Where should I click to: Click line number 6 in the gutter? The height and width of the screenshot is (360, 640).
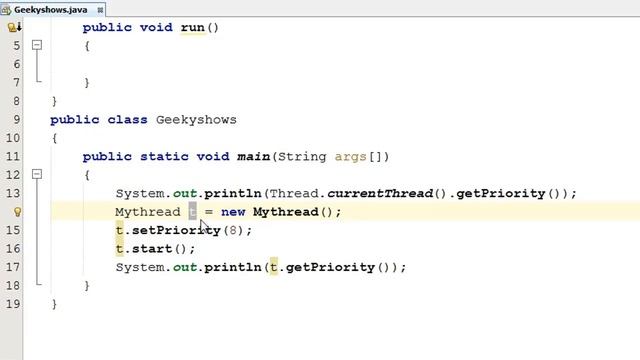tap(16, 64)
